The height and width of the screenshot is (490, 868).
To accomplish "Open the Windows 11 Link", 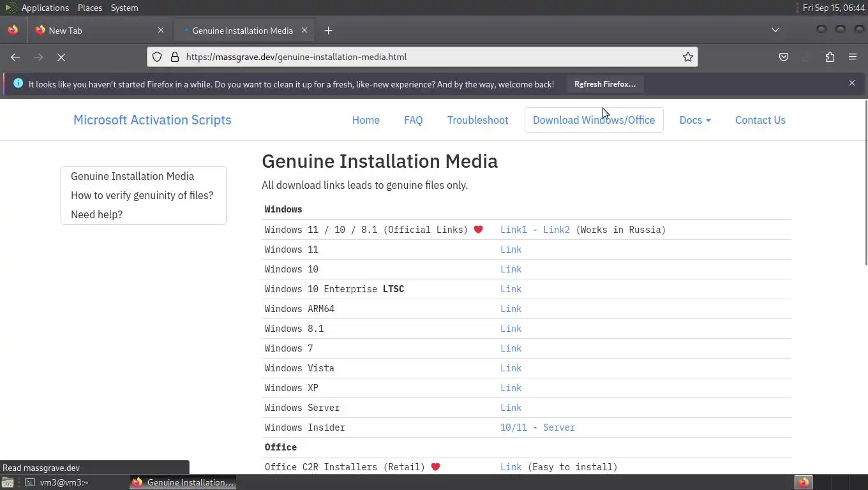I will tap(511, 249).
